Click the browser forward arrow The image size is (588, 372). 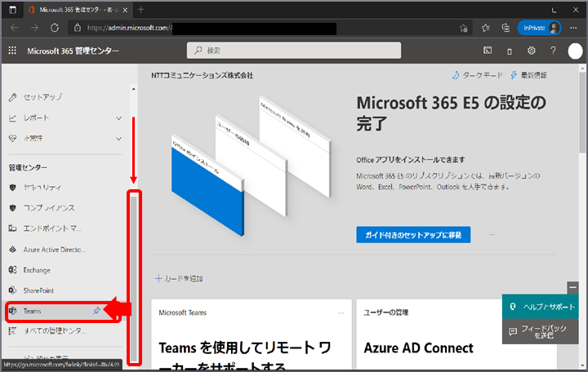click(x=34, y=28)
